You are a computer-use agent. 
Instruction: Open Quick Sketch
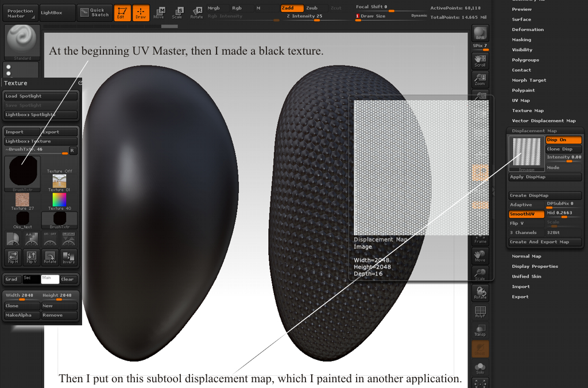coord(95,13)
